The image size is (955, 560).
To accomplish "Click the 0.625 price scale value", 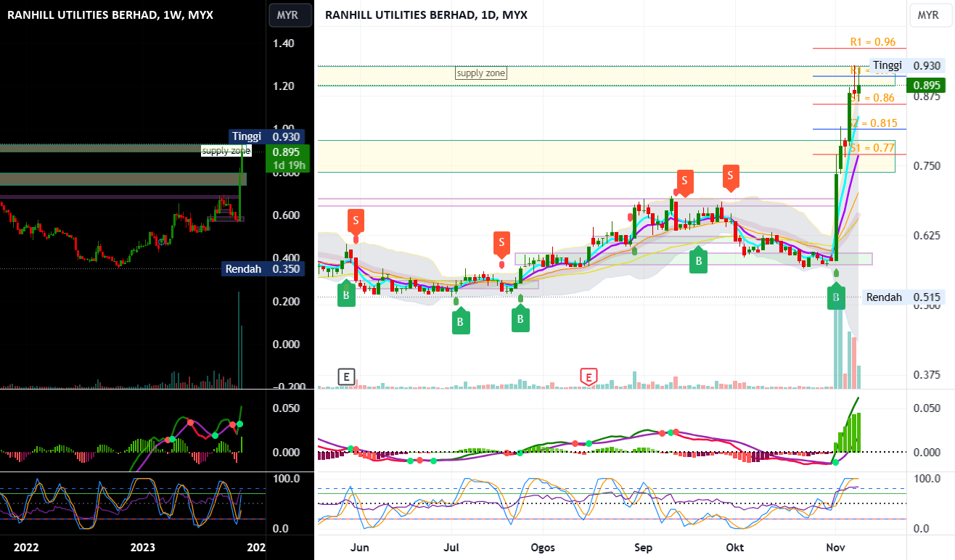I will point(927,236).
